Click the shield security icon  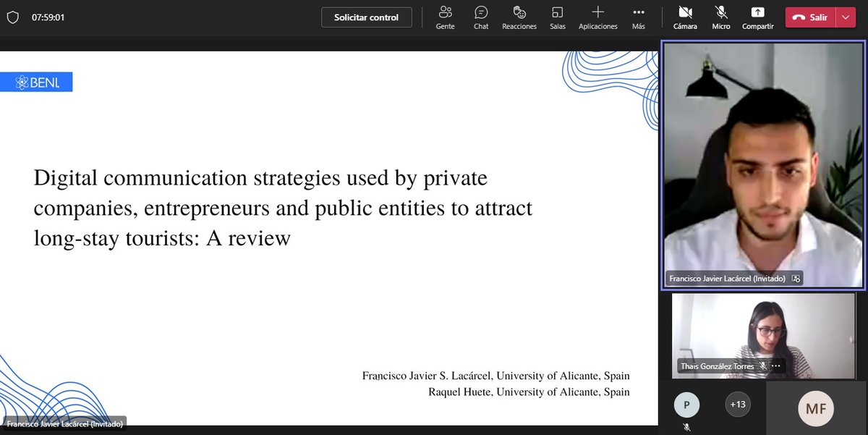pyautogui.click(x=12, y=17)
